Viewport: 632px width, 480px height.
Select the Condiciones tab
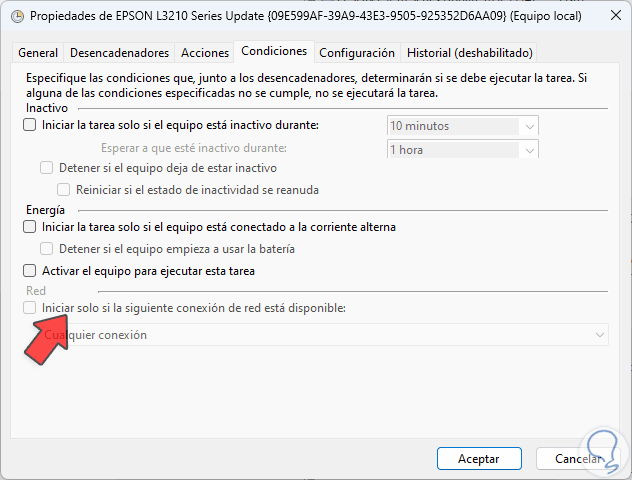[x=274, y=52]
